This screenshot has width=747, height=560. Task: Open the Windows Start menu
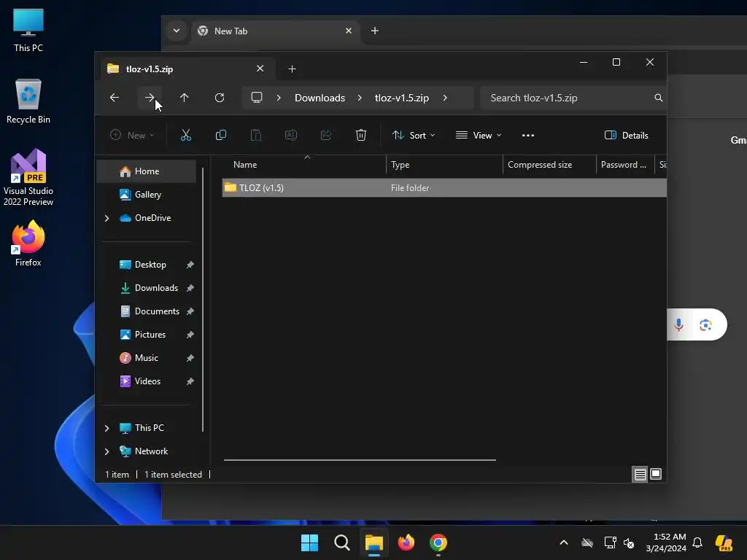pos(309,542)
